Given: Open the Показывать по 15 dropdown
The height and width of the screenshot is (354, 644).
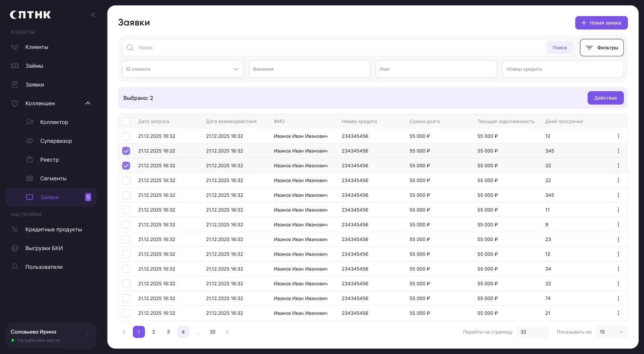Looking at the screenshot, I should (611, 332).
